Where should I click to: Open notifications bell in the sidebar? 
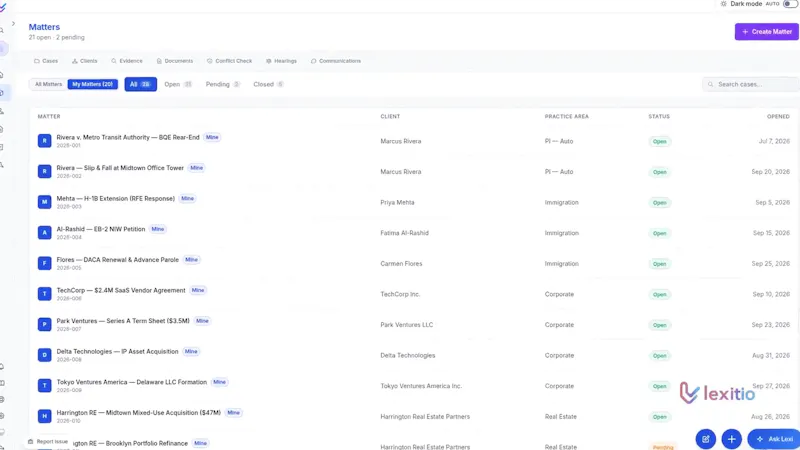2,367
